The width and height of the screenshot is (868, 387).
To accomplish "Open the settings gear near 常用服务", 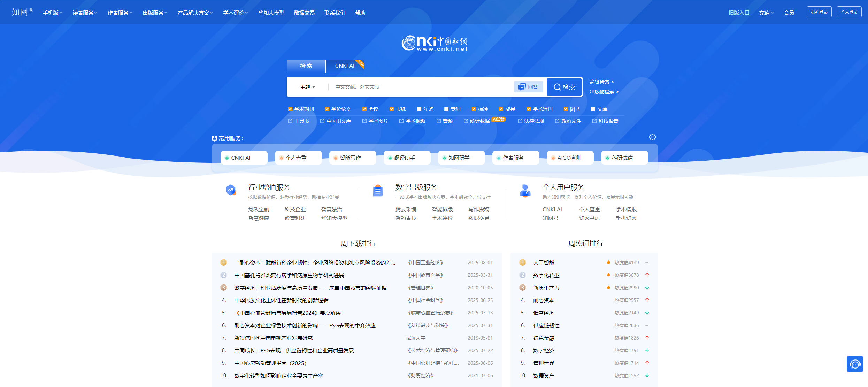I will [x=652, y=137].
